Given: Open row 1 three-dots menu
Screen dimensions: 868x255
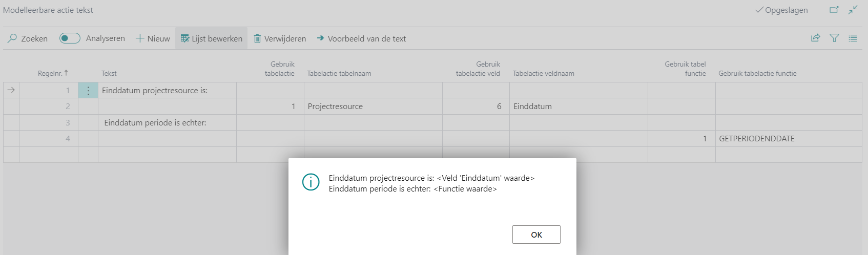Looking at the screenshot, I should 88,91.
